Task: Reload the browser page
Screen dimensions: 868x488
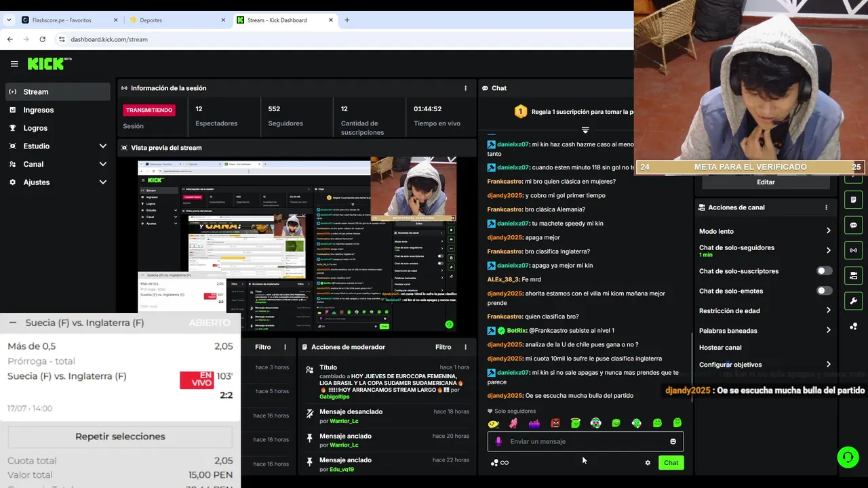Action: coord(42,39)
